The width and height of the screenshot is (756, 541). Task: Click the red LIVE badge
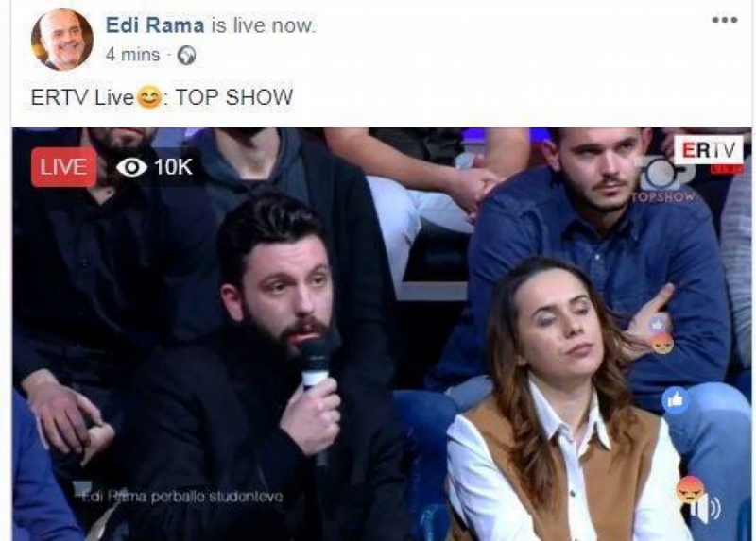(x=63, y=167)
